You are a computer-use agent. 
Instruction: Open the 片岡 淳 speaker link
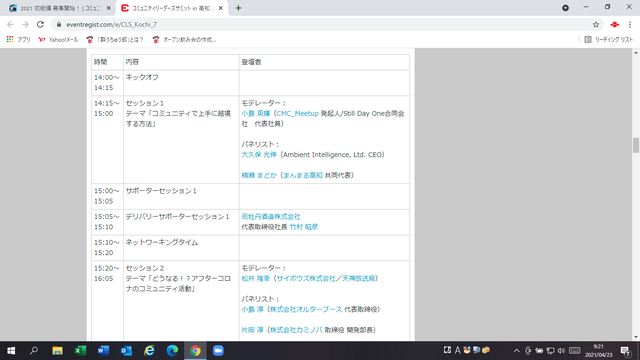click(x=252, y=330)
